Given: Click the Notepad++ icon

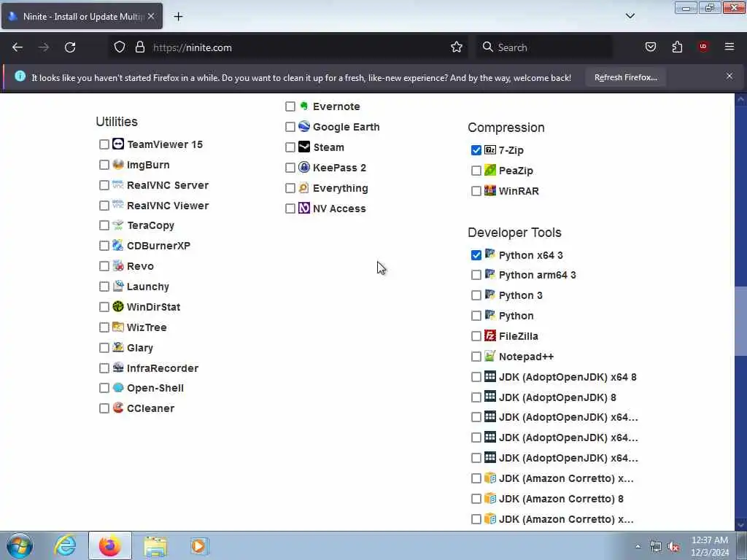Looking at the screenshot, I should tap(489, 356).
